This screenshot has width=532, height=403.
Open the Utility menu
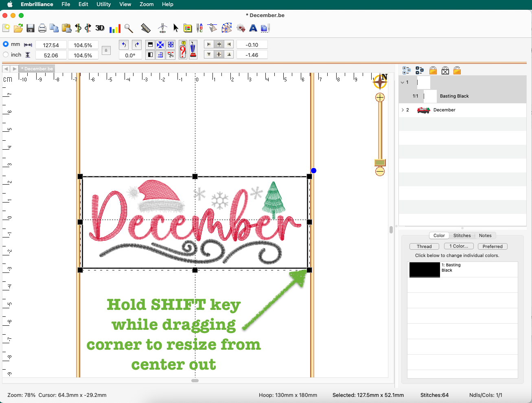point(103,4)
